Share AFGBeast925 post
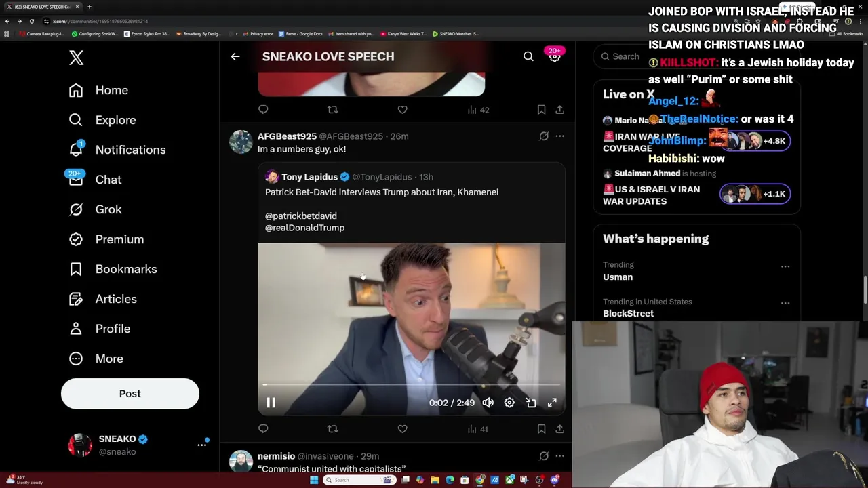This screenshot has width=868, height=488. 559,428
